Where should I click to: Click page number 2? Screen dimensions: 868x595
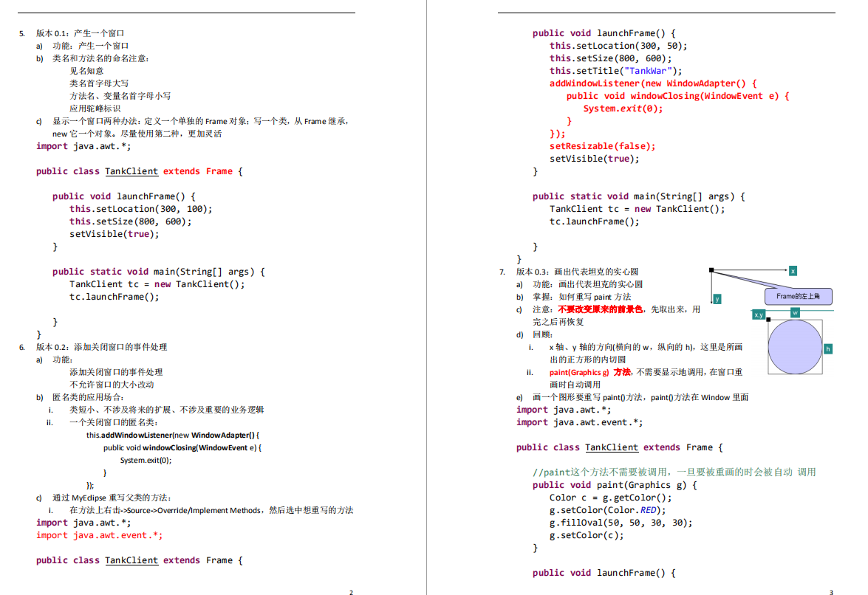click(x=351, y=592)
